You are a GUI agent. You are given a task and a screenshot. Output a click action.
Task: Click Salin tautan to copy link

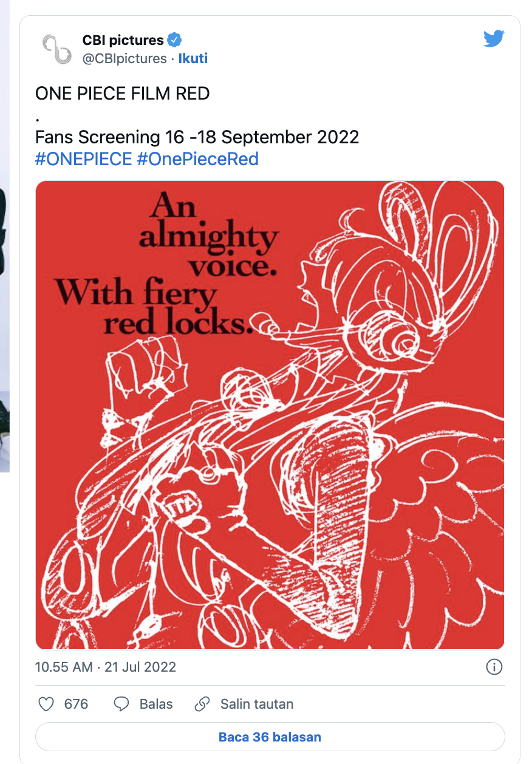tap(257, 704)
